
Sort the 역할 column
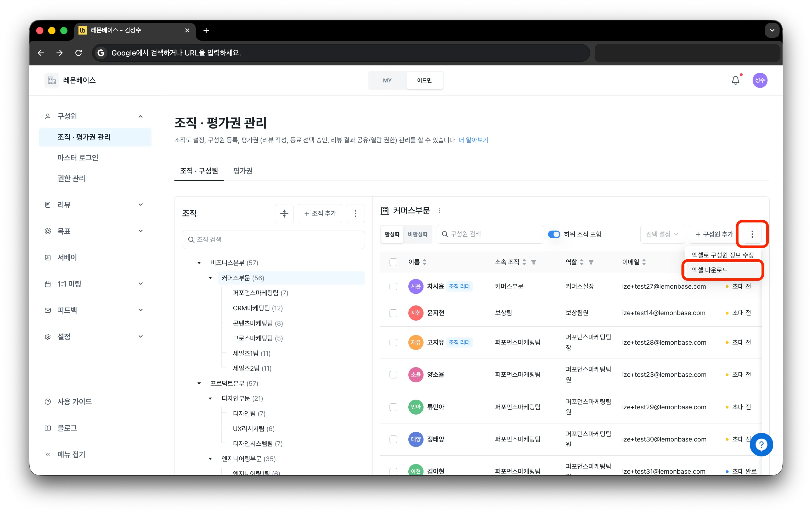[582, 262]
